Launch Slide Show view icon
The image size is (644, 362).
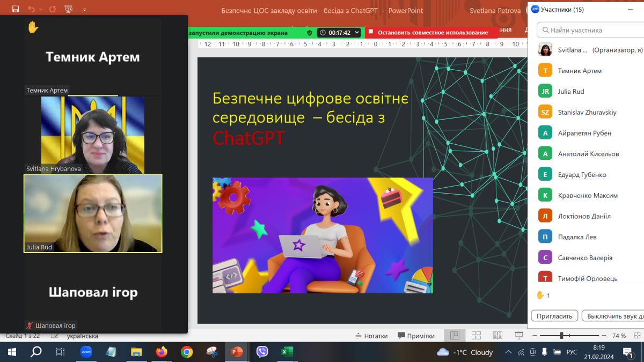click(x=518, y=336)
